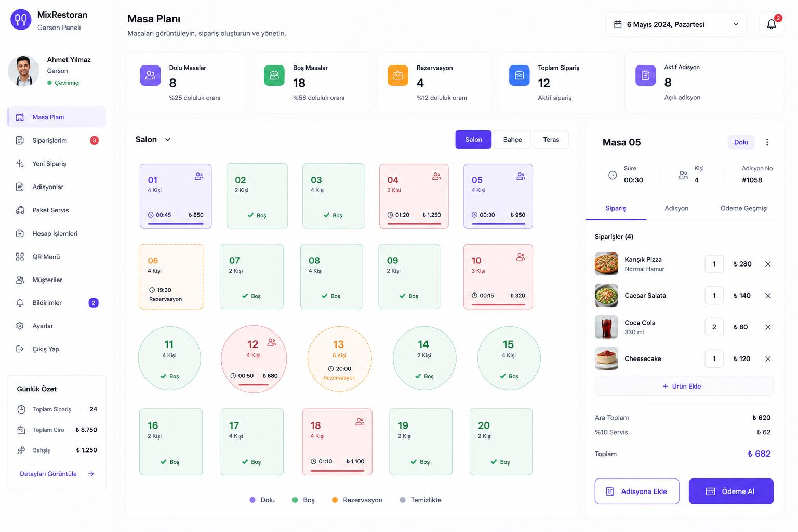
Task: Click the Dolu Masalar card icon
Action: click(x=151, y=75)
